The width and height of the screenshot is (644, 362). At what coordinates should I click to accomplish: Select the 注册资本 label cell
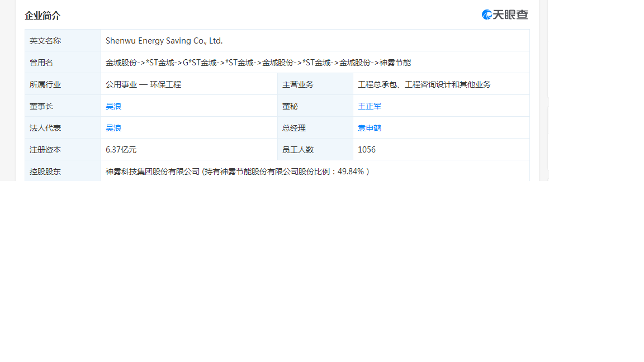click(63, 149)
